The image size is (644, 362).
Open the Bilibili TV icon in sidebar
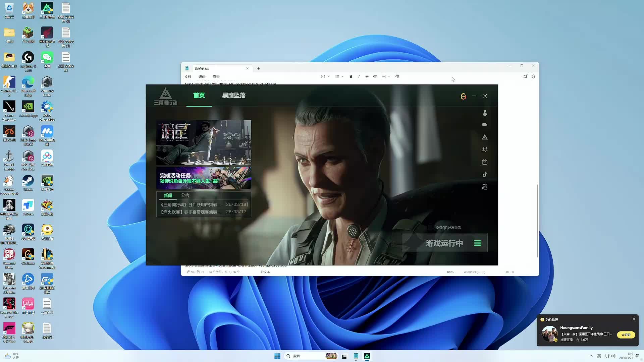pos(485,162)
